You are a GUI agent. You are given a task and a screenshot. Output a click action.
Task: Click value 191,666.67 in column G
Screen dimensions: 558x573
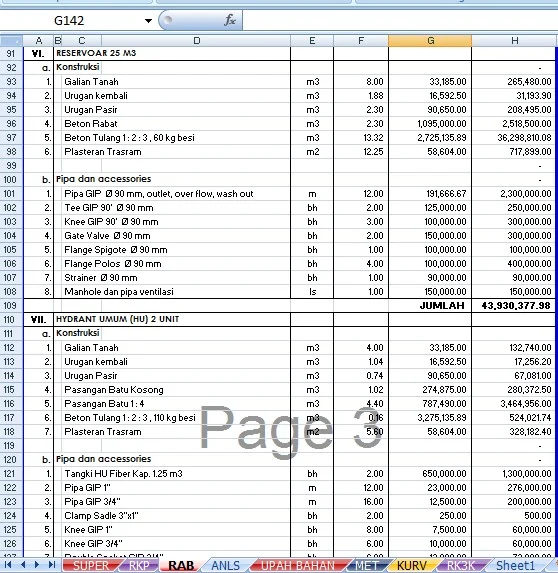[x=446, y=194]
